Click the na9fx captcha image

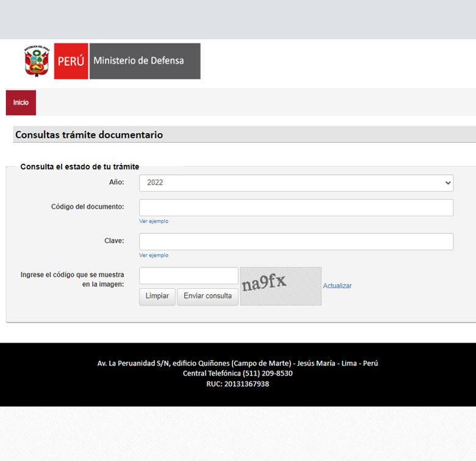281,286
